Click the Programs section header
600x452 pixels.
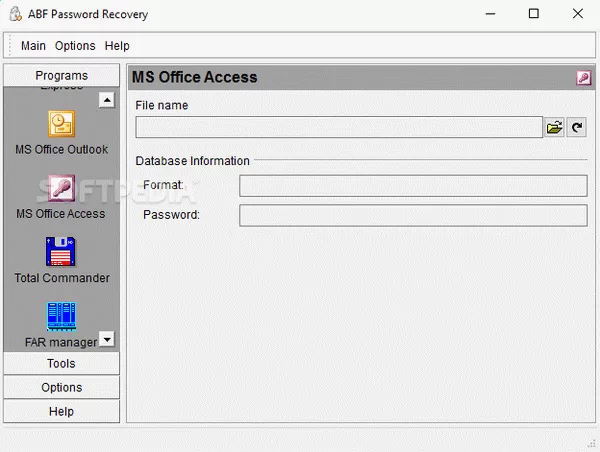click(x=61, y=75)
